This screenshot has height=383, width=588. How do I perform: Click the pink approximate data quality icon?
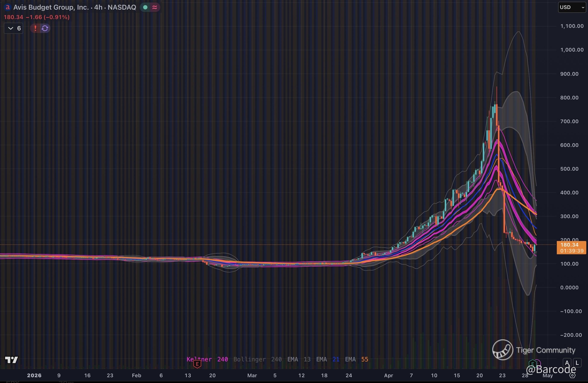(x=155, y=7)
